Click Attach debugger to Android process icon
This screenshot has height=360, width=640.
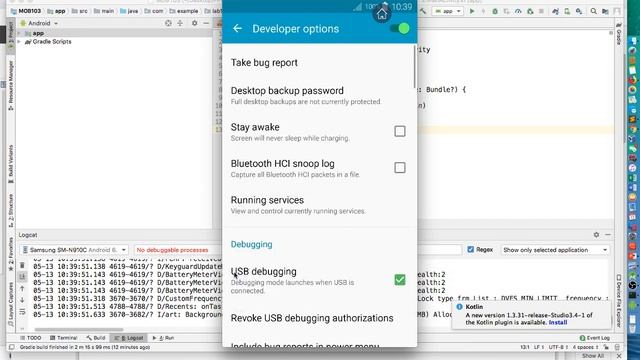530,11
